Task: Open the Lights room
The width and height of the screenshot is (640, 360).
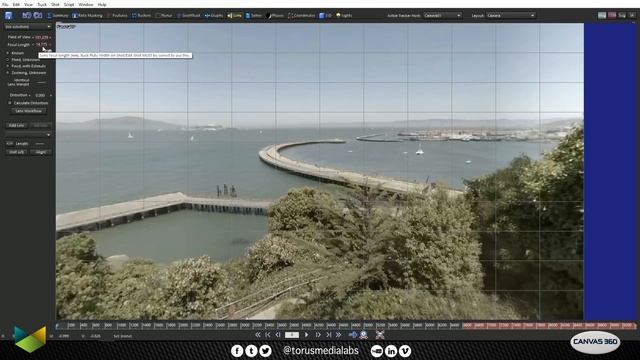Action: [344, 16]
